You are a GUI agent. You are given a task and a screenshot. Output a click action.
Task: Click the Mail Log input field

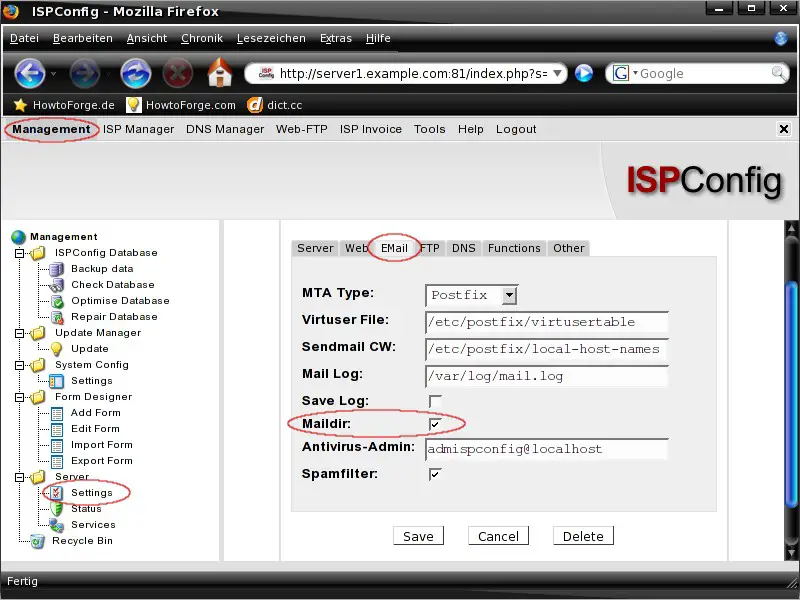pyautogui.click(x=546, y=376)
